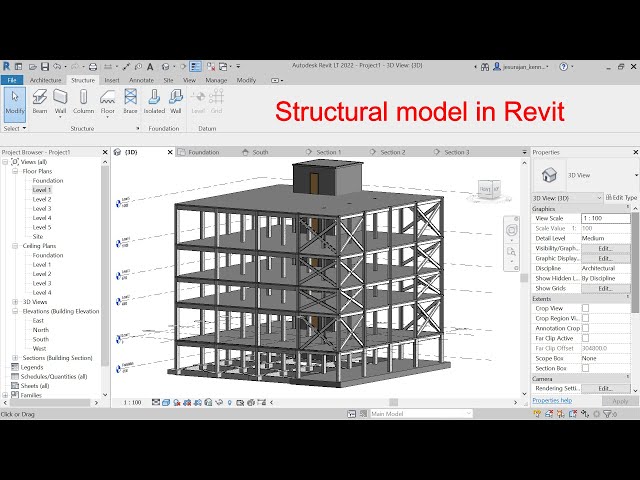Click the Visual Style icon in view control bar

pyautogui.click(x=166, y=402)
